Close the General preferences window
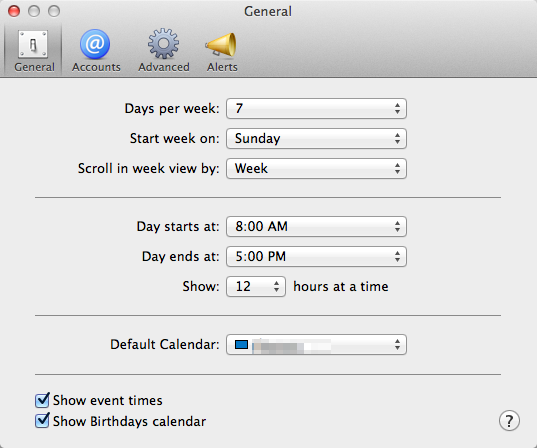 point(14,11)
